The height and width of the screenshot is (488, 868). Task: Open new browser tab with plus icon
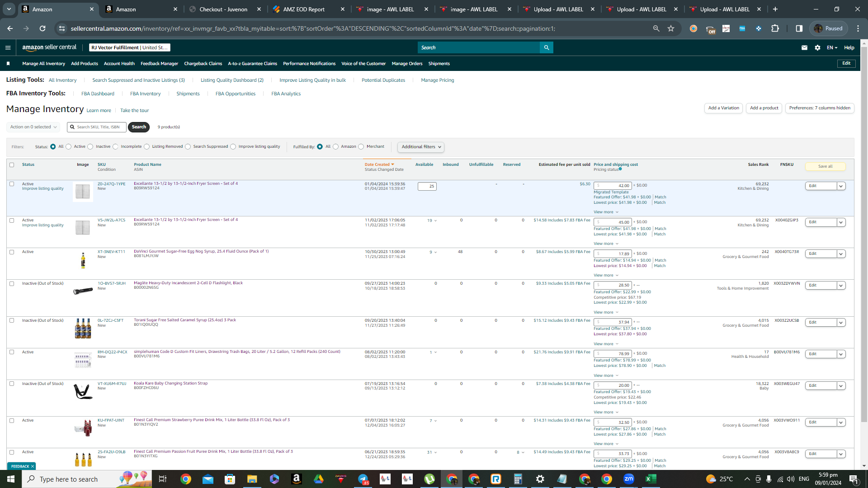(x=775, y=9)
